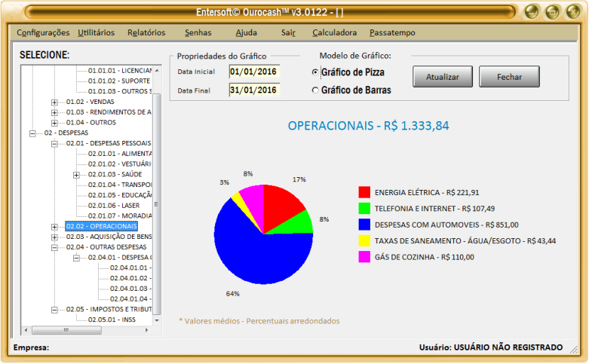Click the Sair menu item
This screenshot has width=589, height=364.
[288, 32]
